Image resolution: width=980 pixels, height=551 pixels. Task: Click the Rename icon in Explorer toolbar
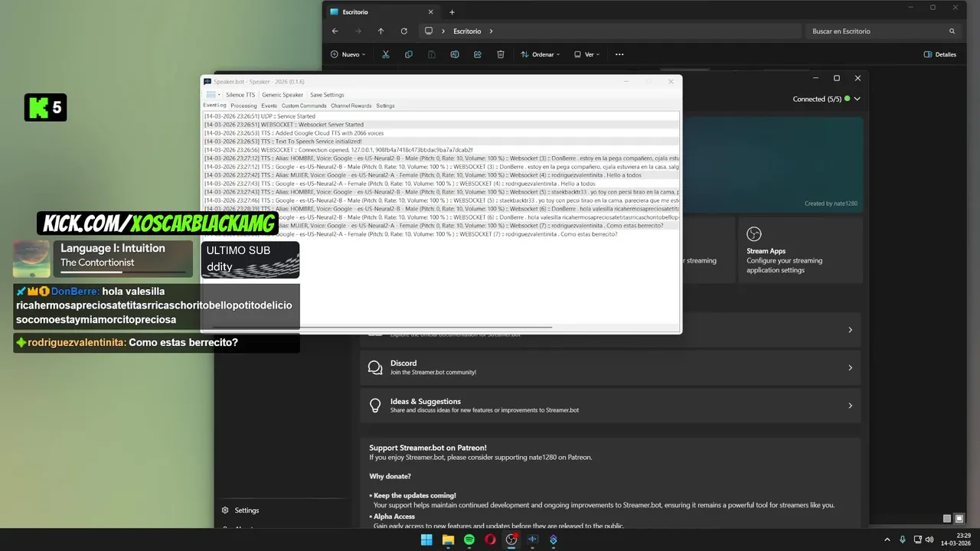tap(455, 54)
